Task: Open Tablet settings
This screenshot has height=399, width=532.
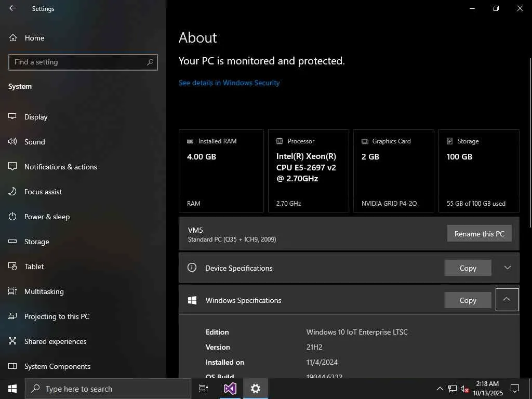Action: tap(83, 267)
